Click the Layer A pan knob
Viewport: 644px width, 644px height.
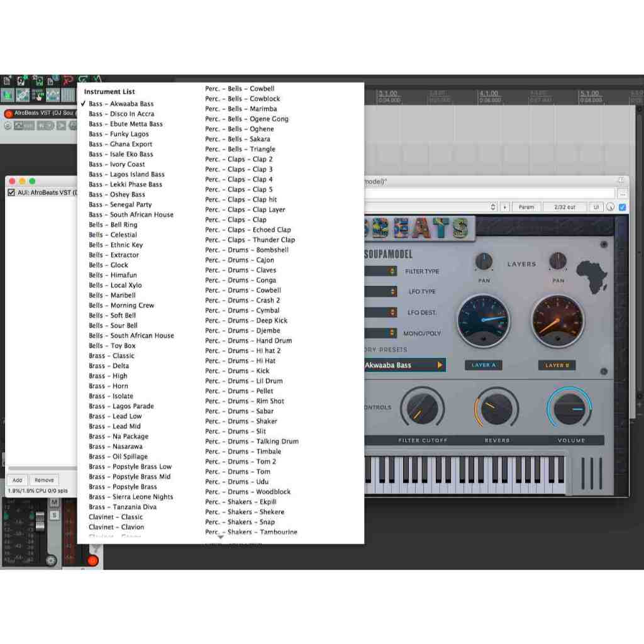point(484,261)
